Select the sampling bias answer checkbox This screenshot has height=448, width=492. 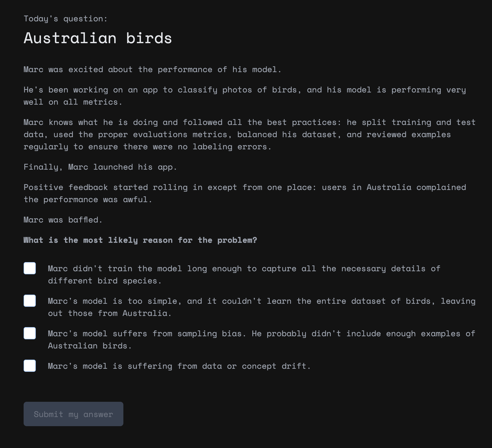tap(30, 333)
